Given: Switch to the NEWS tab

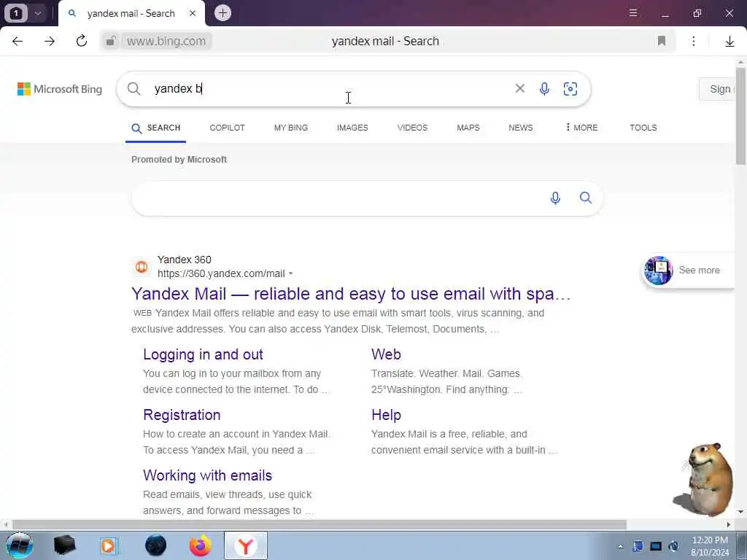Looking at the screenshot, I should coord(520,128).
